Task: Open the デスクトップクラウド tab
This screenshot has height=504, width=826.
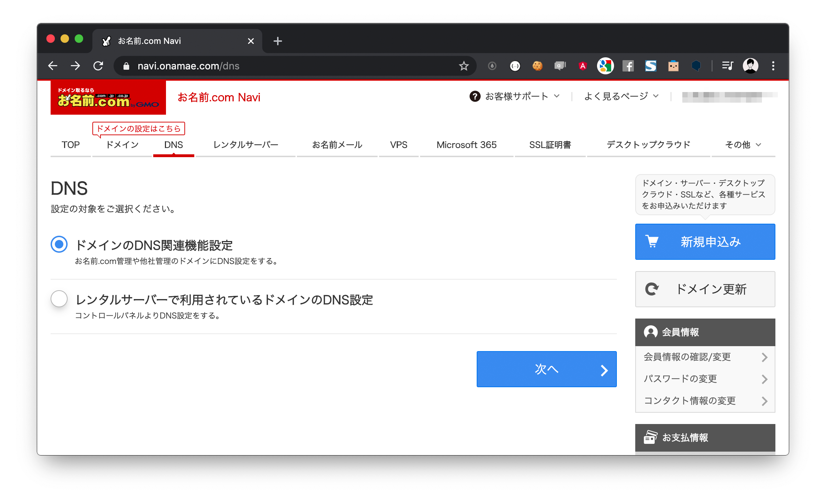Action: click(x=648, y=145)
